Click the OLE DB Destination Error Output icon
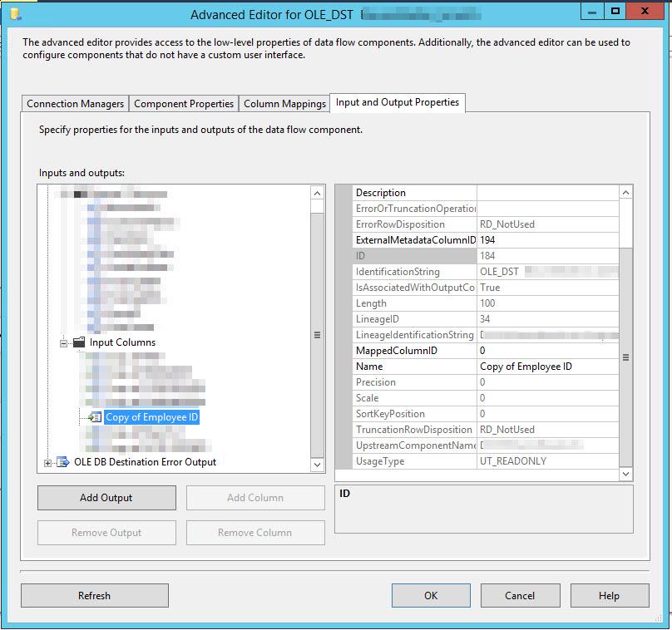The height and width of the screenshot is (630, 672). [63, 462]
